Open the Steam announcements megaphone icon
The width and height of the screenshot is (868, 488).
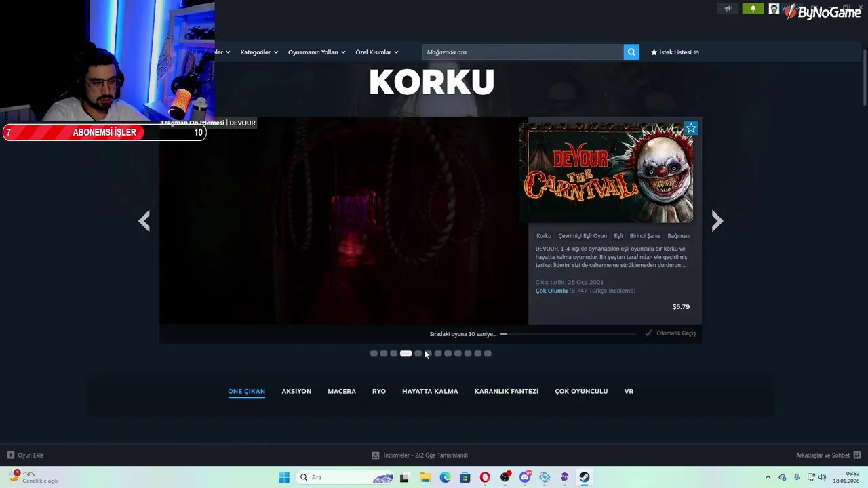click(728, 9)
